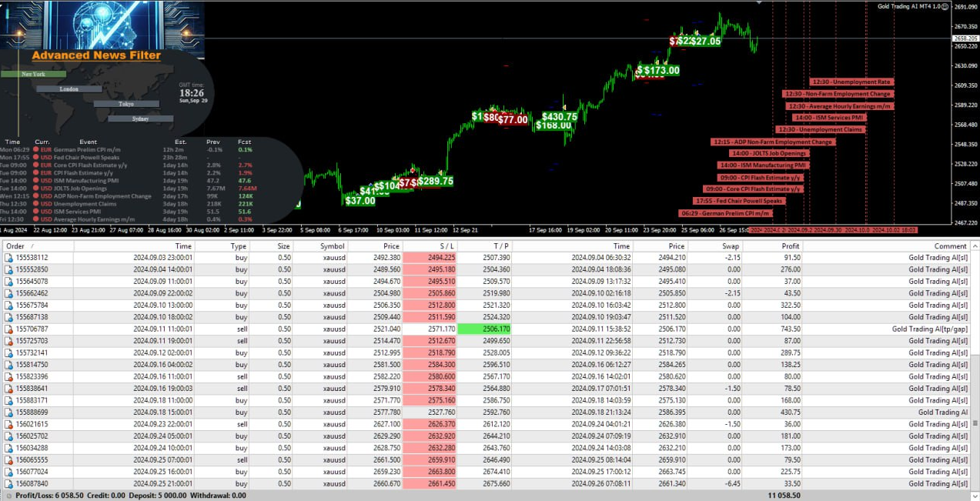Click the 14:00 JOLTS Job Openings label
The image size is (980, 501).
pyautogui.click(x=768, y=153)
